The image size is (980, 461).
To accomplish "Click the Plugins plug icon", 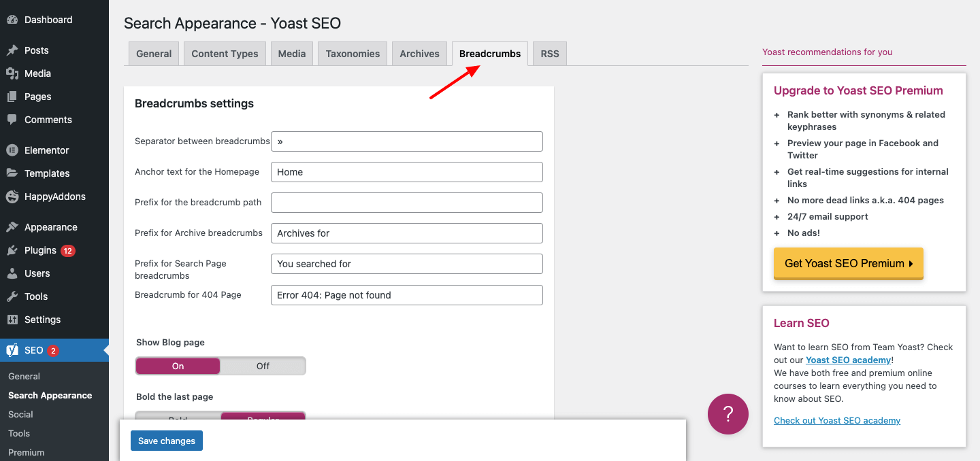I will tap(12, 250).
